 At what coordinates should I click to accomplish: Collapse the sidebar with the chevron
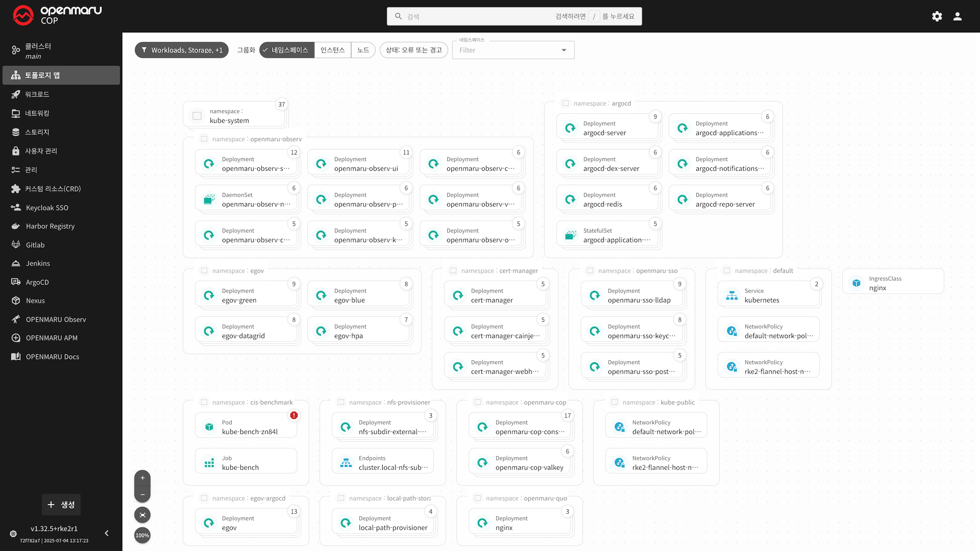pos(107,533)
